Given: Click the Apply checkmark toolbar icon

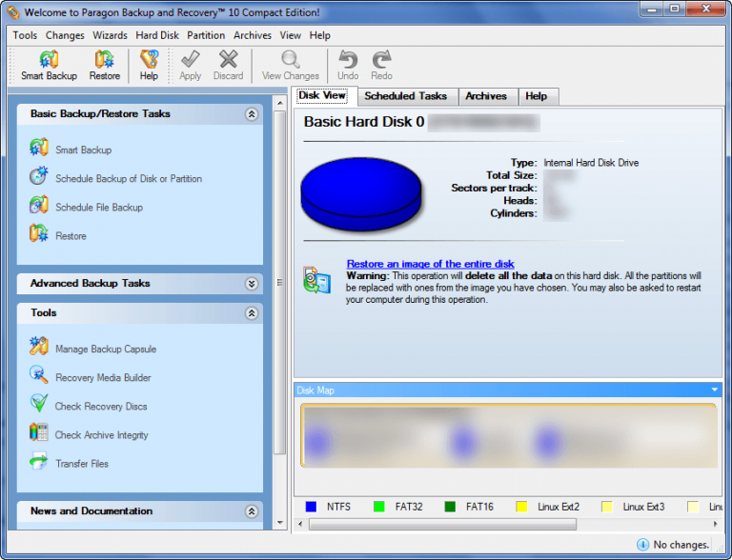Looking at the screenshot, I should point(191,60).
